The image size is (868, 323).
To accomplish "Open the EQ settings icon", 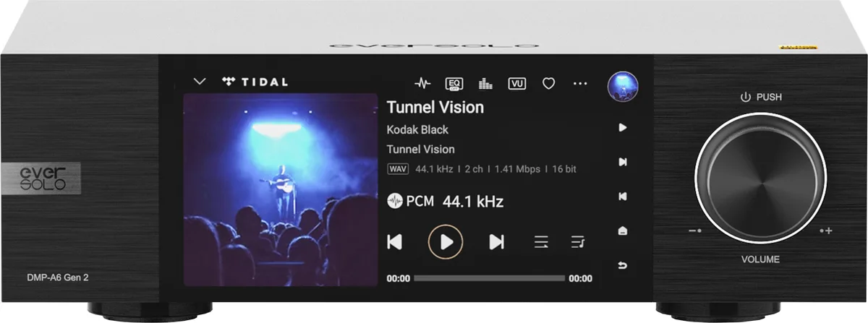I will tap(454, 83).
